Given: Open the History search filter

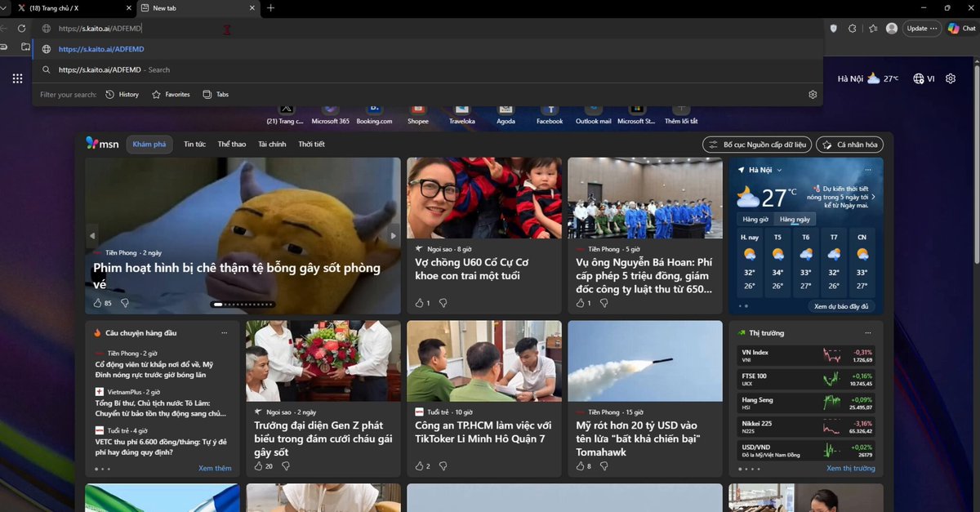Looking at the screenshot, I should [x=122, y=95].
